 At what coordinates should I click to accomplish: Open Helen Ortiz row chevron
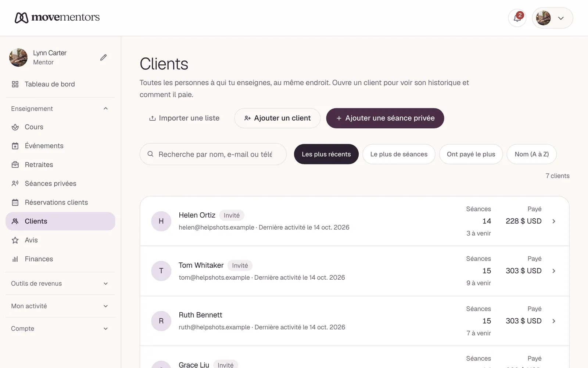click(x=554, y=221)
